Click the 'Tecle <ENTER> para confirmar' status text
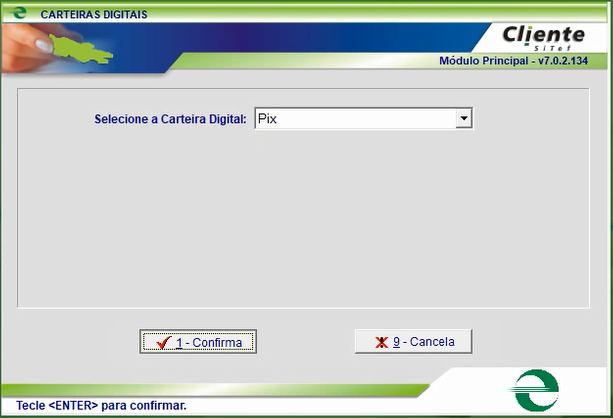 click(101, 406)
